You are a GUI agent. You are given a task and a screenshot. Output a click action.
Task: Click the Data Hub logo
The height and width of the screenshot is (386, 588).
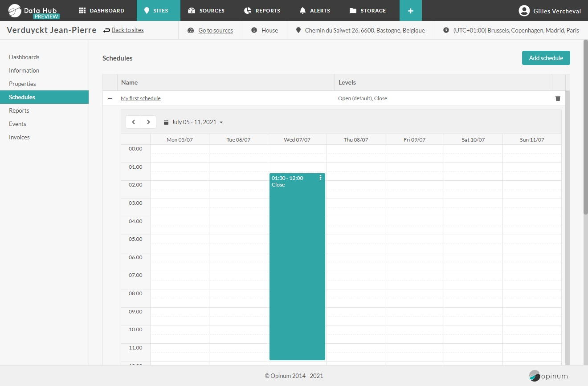tap(34, 11)
